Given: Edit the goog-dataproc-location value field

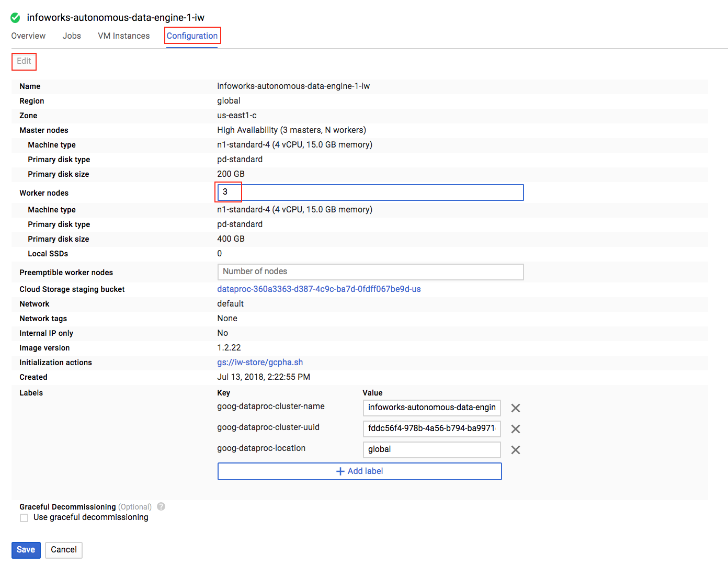Looking at the screenshot, I should 431,450.
